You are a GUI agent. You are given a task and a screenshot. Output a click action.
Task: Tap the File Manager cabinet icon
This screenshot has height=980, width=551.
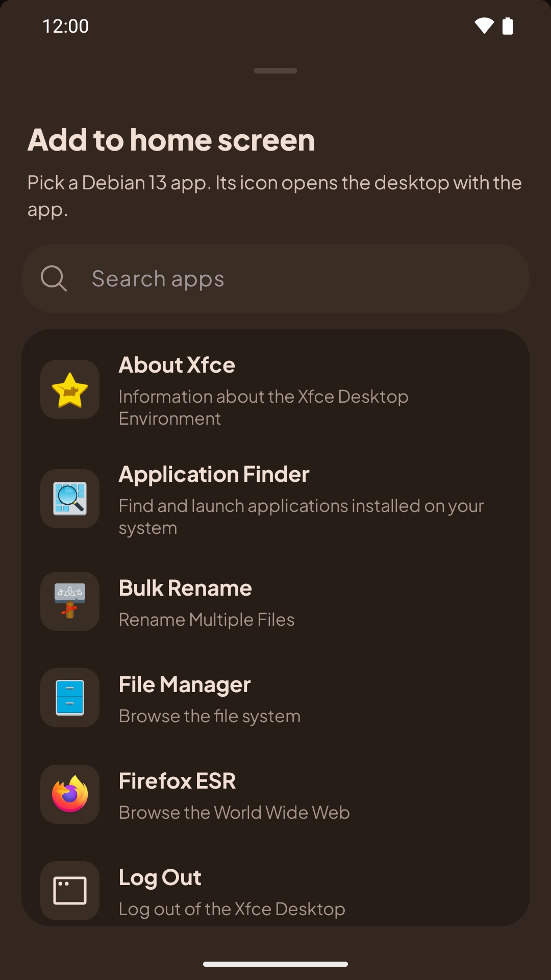[70, 698]
